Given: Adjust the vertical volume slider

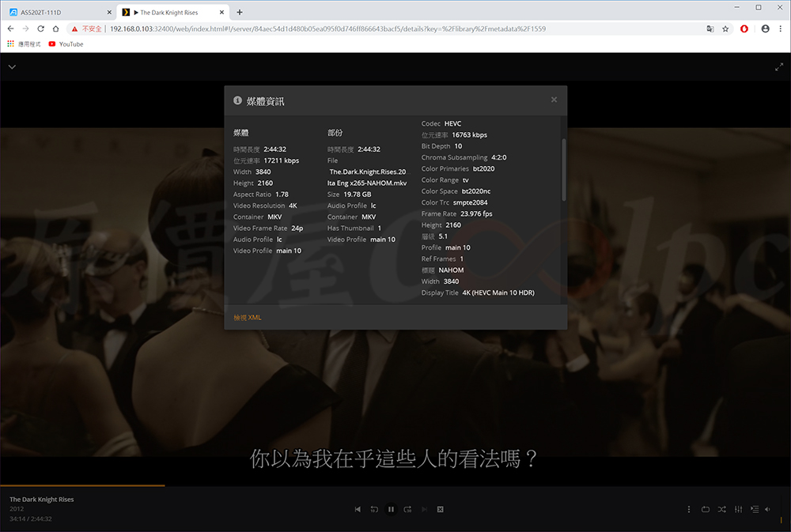Looking at the screenshot, I should click(x=781, y=511).
